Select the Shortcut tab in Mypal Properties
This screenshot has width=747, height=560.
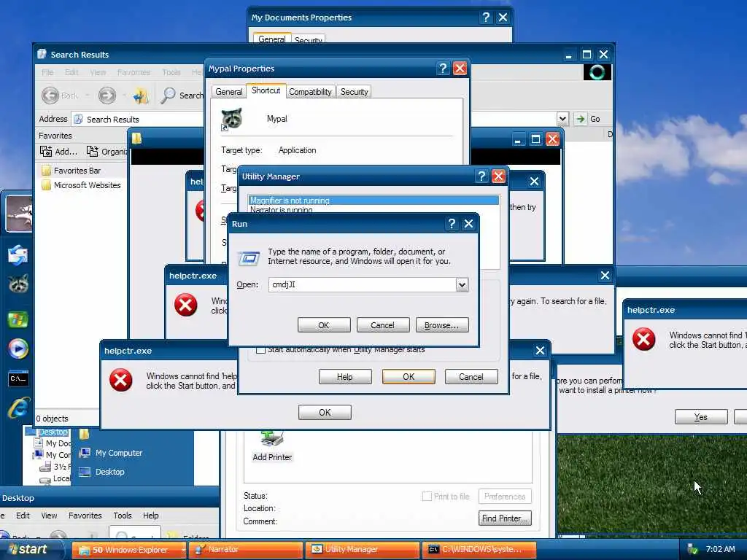coord(266,90)
